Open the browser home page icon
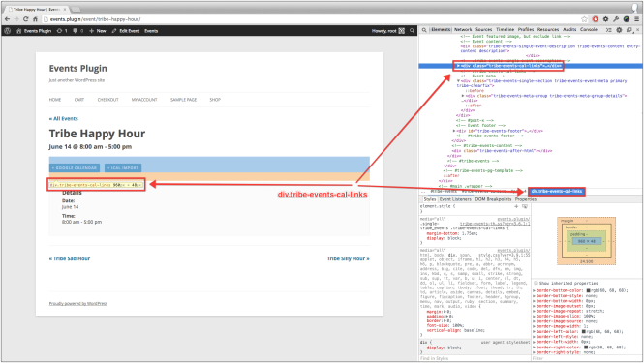This screenshot has width=644, height=363. point(35,19)
